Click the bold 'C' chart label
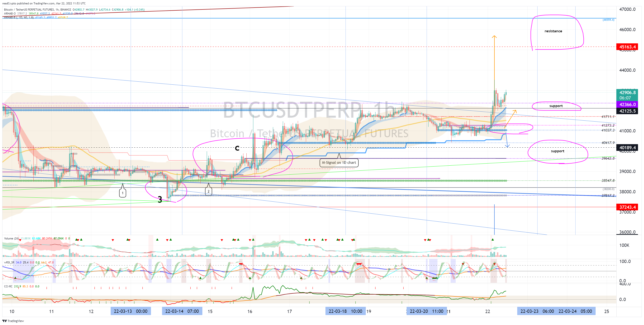The width and height of the screenshot is (644, 325). tap(237, 148)
